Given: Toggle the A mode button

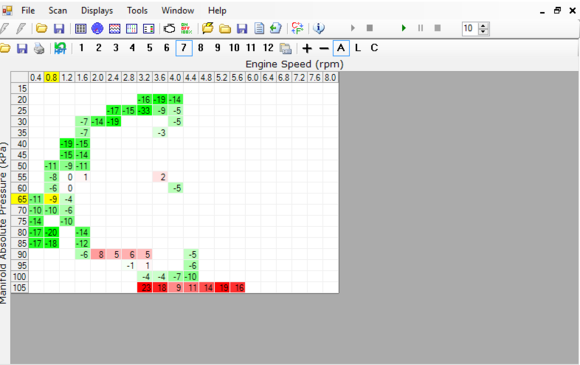Looking at the screenshot, I should click(341, 48).
